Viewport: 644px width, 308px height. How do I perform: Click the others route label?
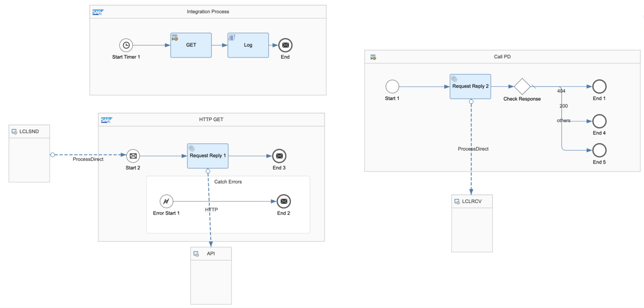563,120
